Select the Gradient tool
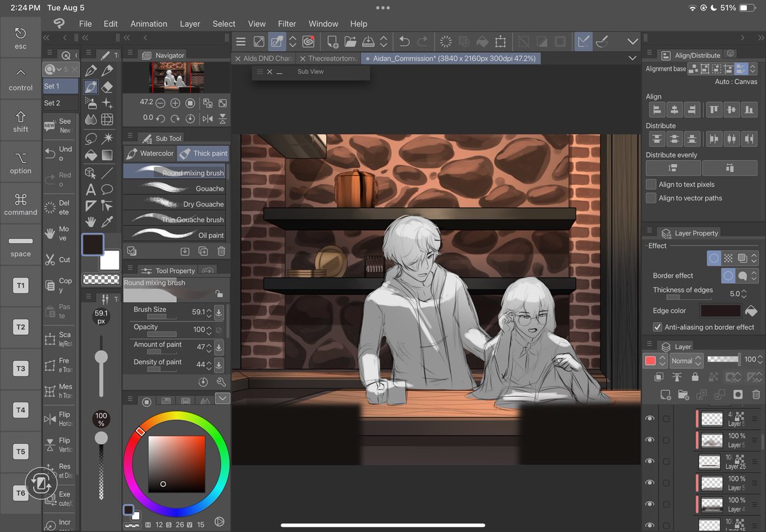Screen dimensions: 766x532 107,155
